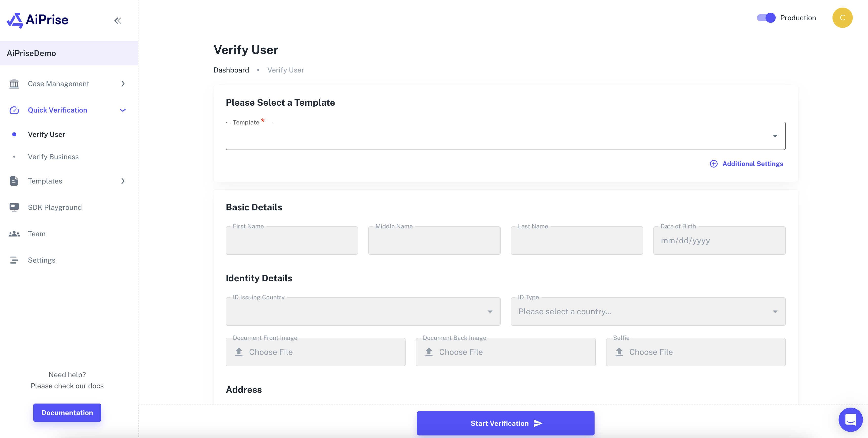Click the collapse sidebar arrow icon
The width and height of the screenshot is (868, 438).
(117, 21)
